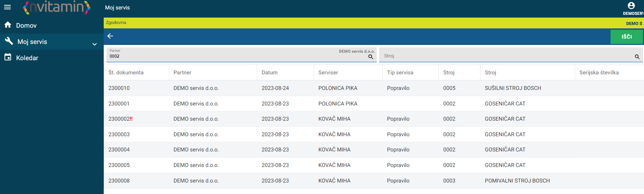Image resolution: width=644 pixels, height=194 pixels.
Task: Click the nvitamin logo
Action: click(x=57, y=7)
